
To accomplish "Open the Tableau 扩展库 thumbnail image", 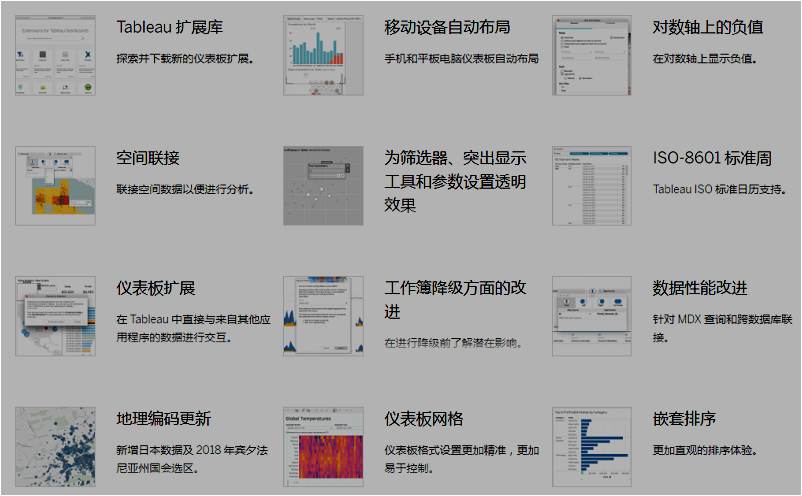I will tap(55, 55).
